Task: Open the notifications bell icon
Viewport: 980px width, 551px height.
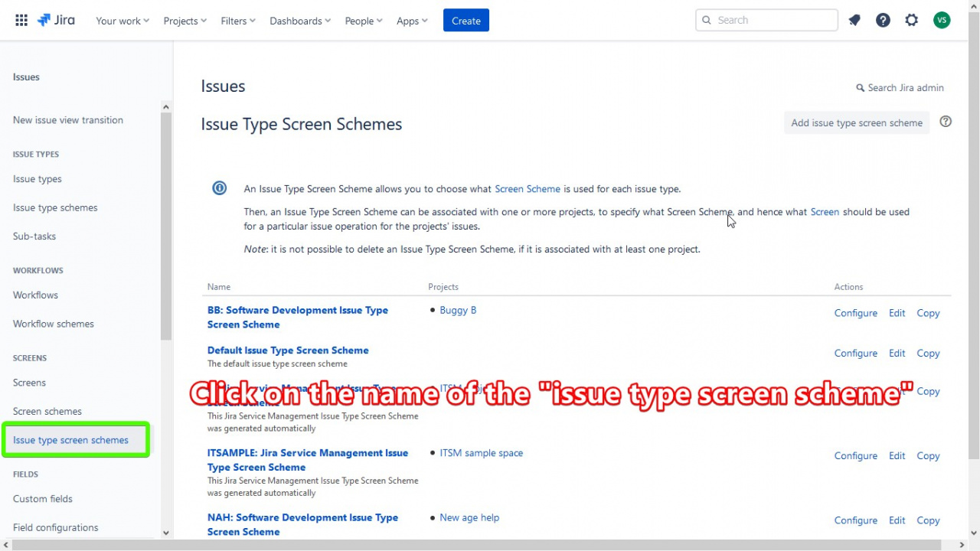Action: [x=854, y=21]
